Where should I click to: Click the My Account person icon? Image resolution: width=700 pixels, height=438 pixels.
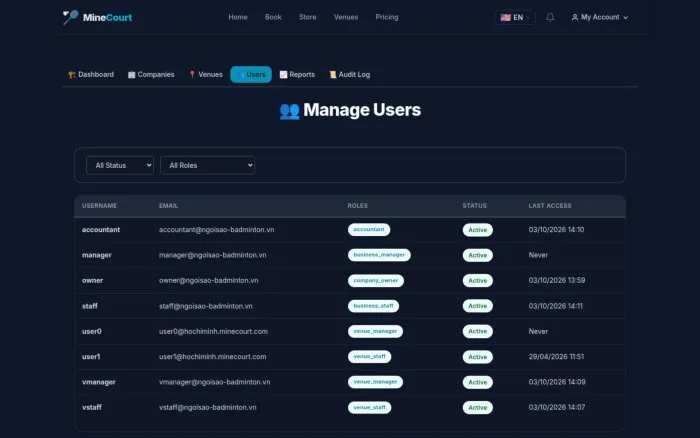point(575,17)
